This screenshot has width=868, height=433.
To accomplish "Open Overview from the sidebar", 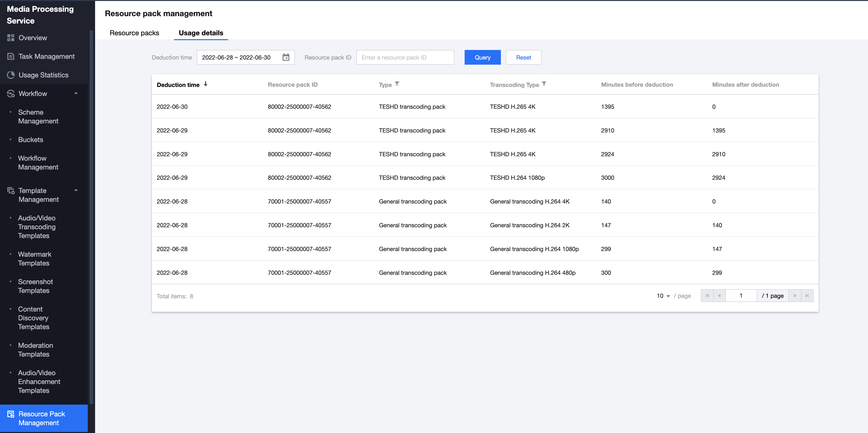I will 33,38.
